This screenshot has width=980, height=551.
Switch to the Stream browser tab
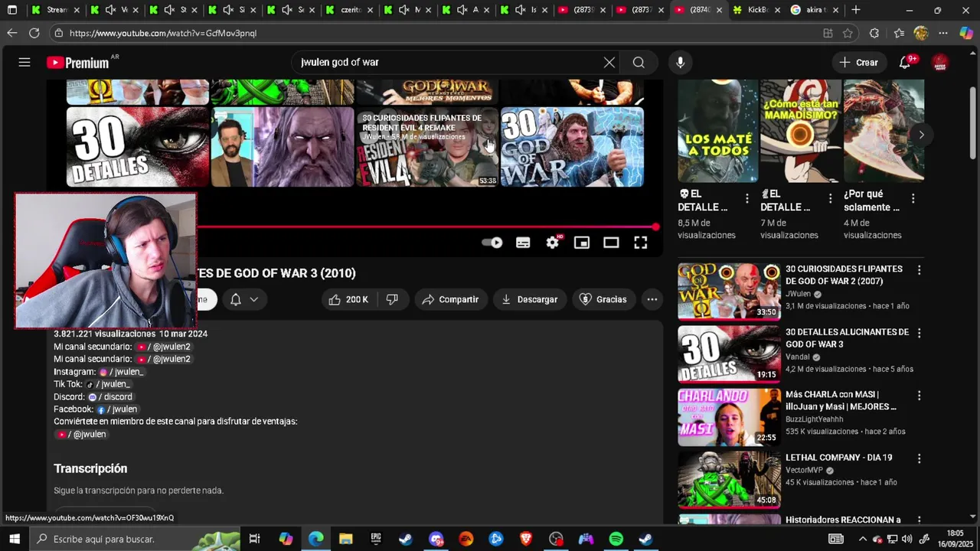click(55, 10)
